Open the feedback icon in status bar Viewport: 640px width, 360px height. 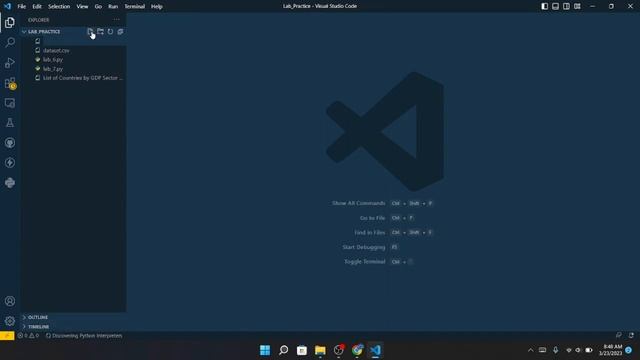pos(619,335)
